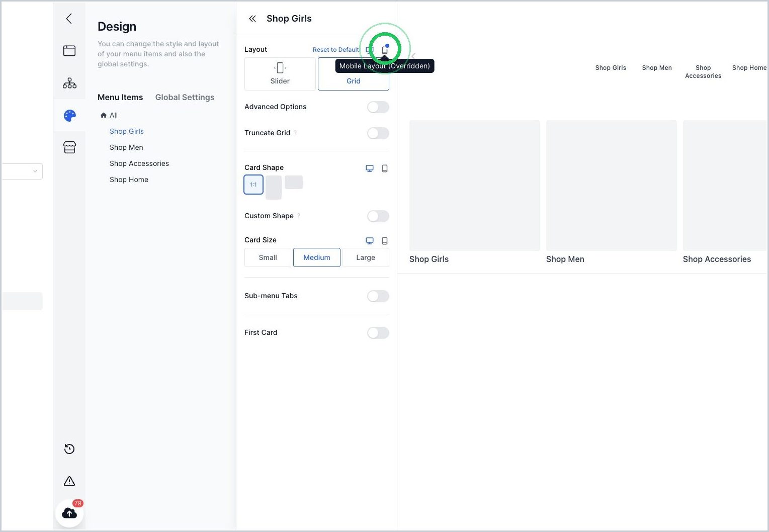769x532 pixels.
Task: Enable the Sub-menu Tabs toggle
Action: click(x=378, y=296)
